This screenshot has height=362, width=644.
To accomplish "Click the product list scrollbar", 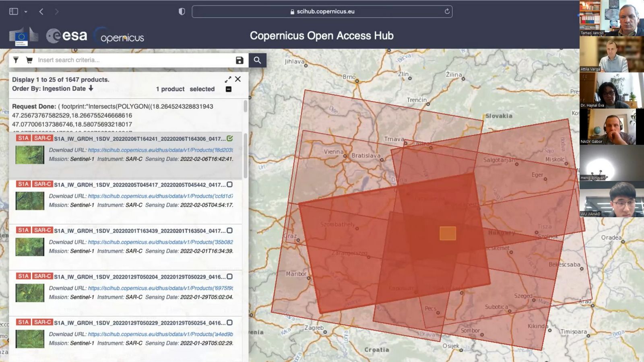I will coord(245,155).
